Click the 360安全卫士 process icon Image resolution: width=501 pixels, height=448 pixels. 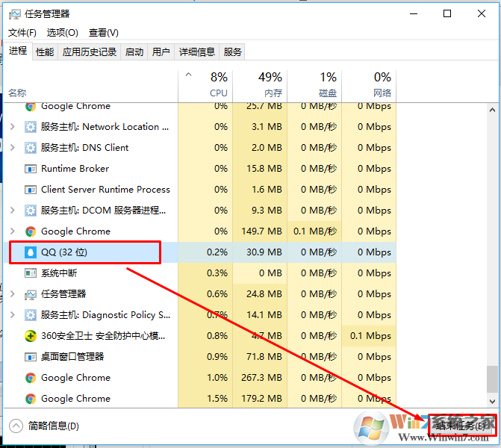tap(31, 336)
